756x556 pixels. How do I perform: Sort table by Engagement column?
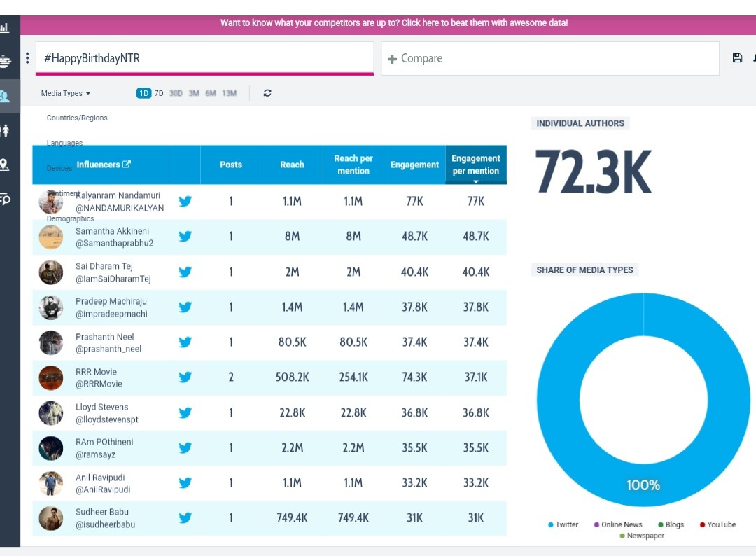(x=414, y=165)
